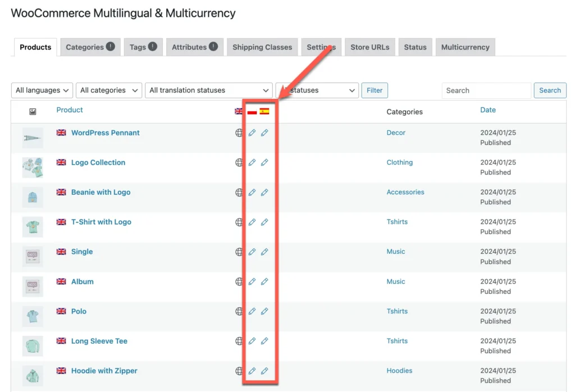Click the British flag next to T-Shirt with Logo
575x392 pixels.
click(x=62, y=222)
